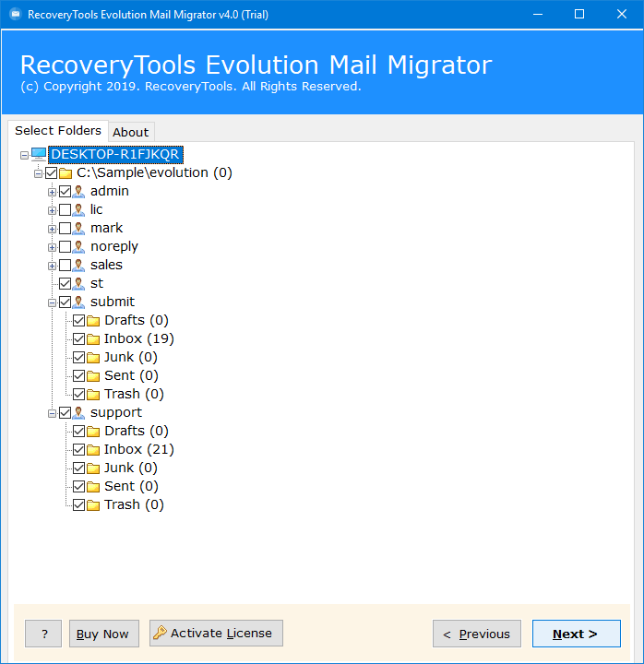This screenshot has width=644, height=664.
Task: Click the app logo in title bar
Action: coord(16,15)
